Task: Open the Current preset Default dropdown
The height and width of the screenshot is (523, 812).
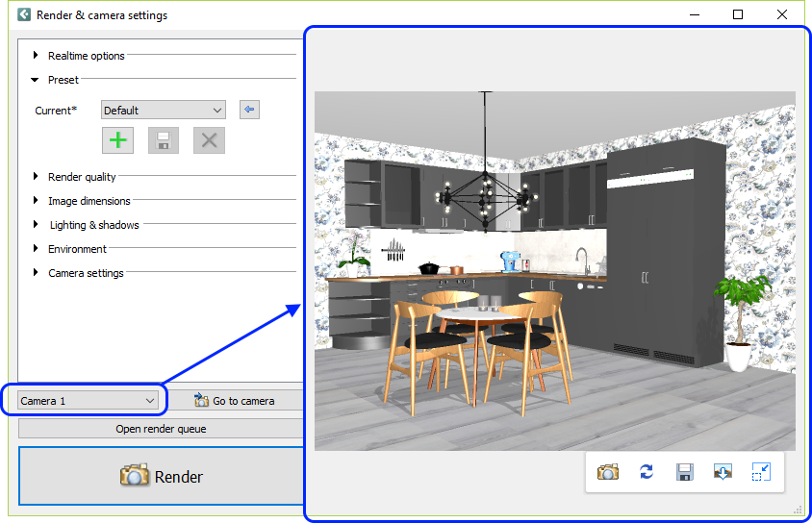Action: (163, 111)
